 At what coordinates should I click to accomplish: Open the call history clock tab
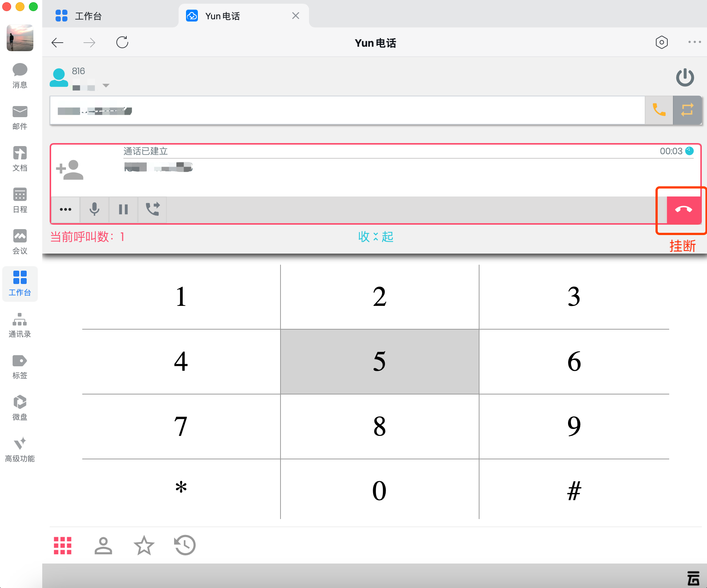[185, 545]
